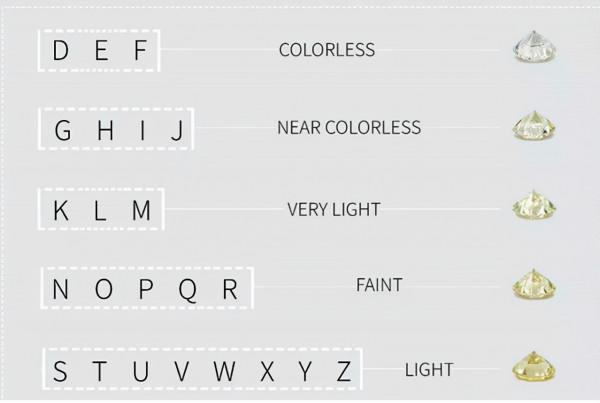Viewport: 600px width, 403px height.
Task: Click the COLORLESS label
Action: (x=327, y=49)
